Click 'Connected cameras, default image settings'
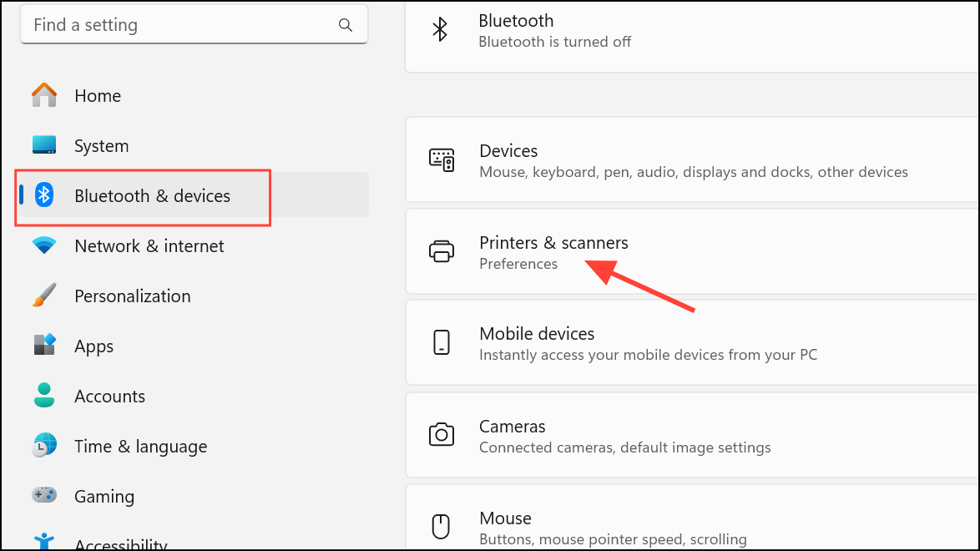This screenshot has width=980, height=551. [625, 447]
